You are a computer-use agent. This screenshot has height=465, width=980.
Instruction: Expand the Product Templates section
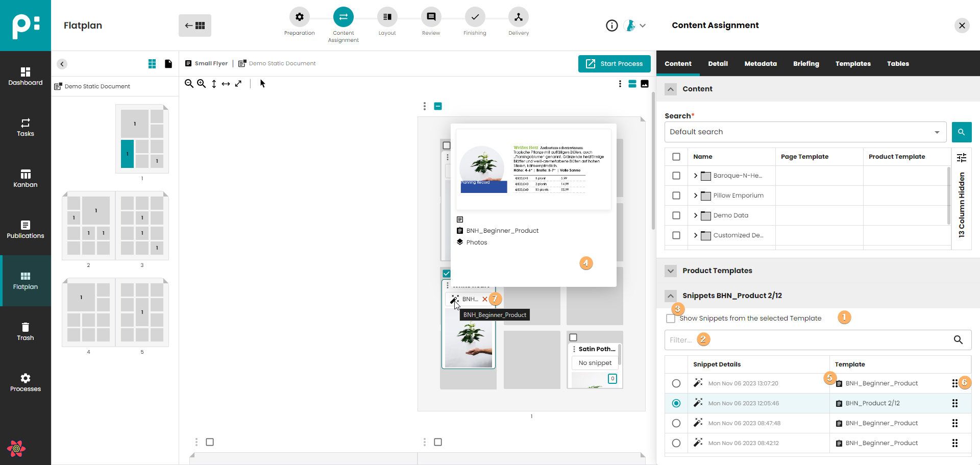pyautogui.click(x=671, y=271)
